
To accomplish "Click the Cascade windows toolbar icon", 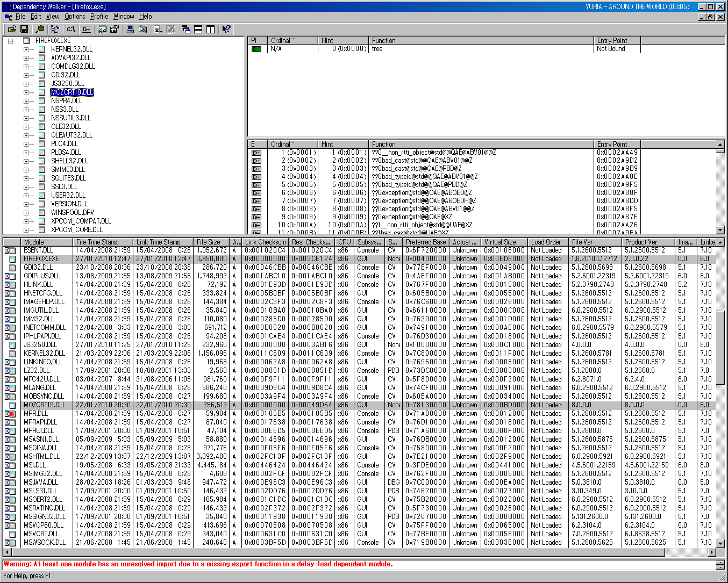I will point(186,29).
